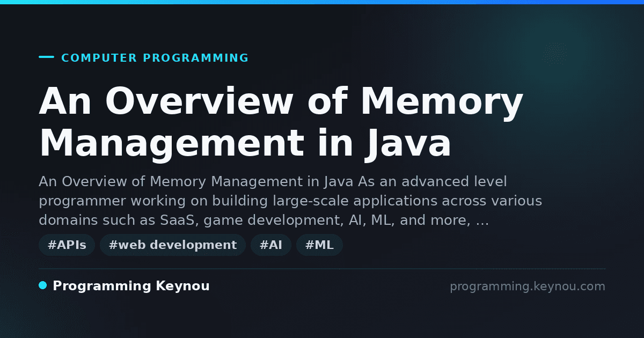
Task: Choose the #AI tag pill
Action: 271,245
